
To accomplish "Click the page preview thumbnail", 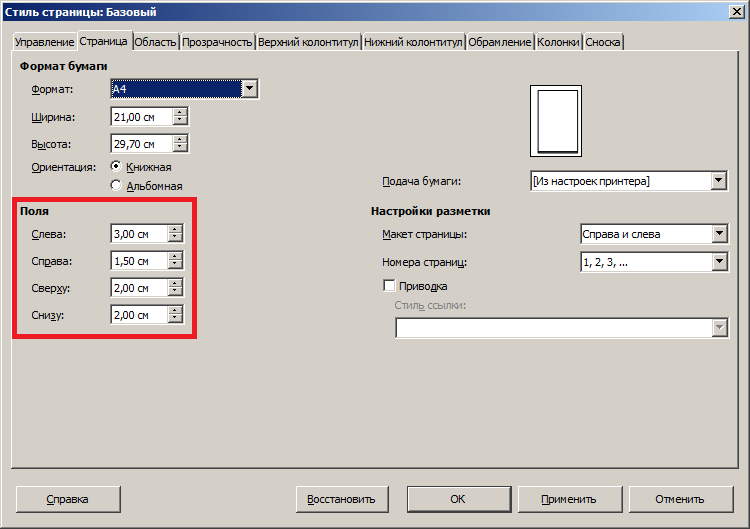I will tap(559, 120).
